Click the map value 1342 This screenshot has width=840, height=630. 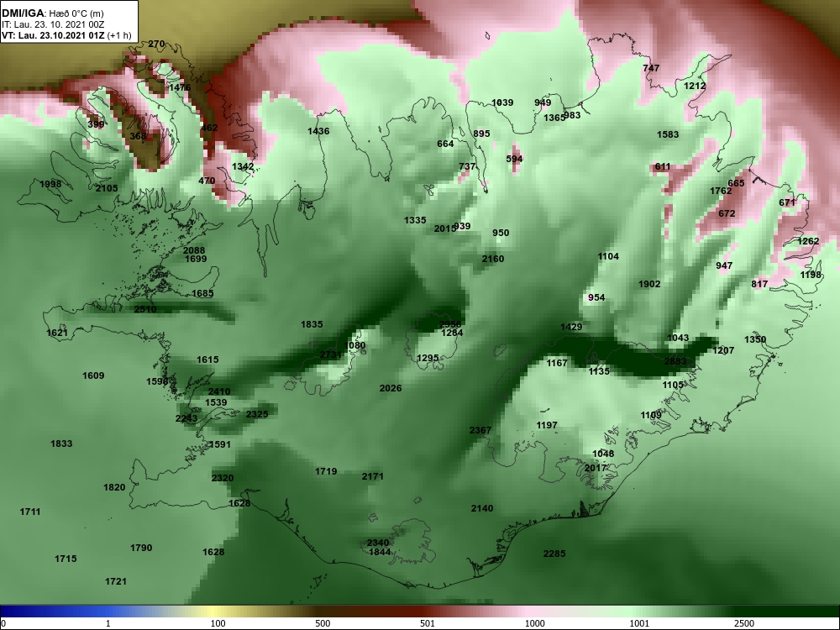pyautogui.click(x=243, y=166)
